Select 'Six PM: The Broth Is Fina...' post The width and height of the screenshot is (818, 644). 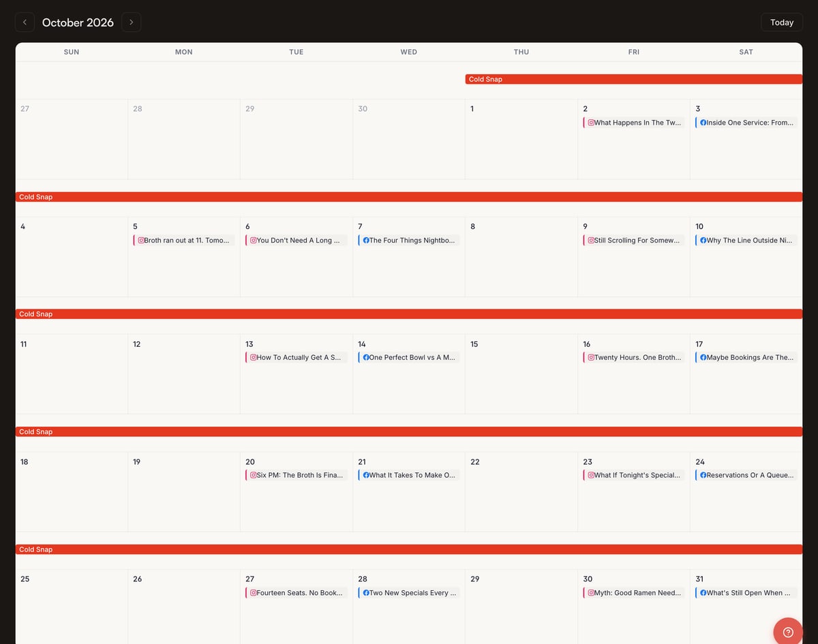(297, 476)
